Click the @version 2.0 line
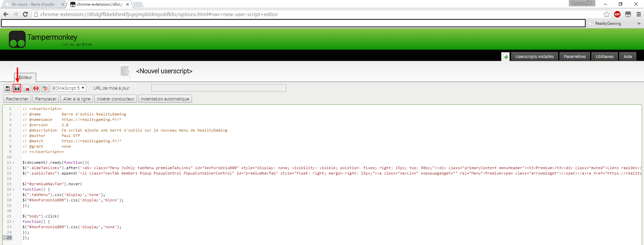The height and width of the screenshot is (245, 644). click(45, 125)
